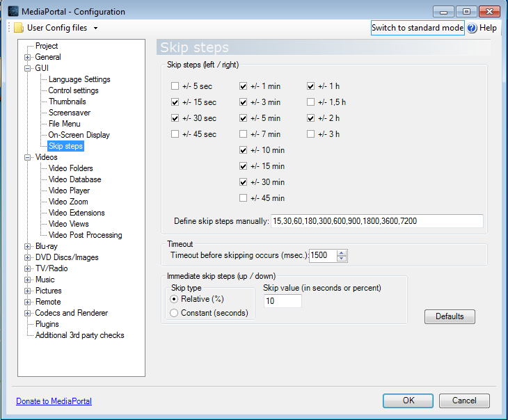Open Language Settings page
This screenshot has height=420, width=508.
tap(79, 79)
